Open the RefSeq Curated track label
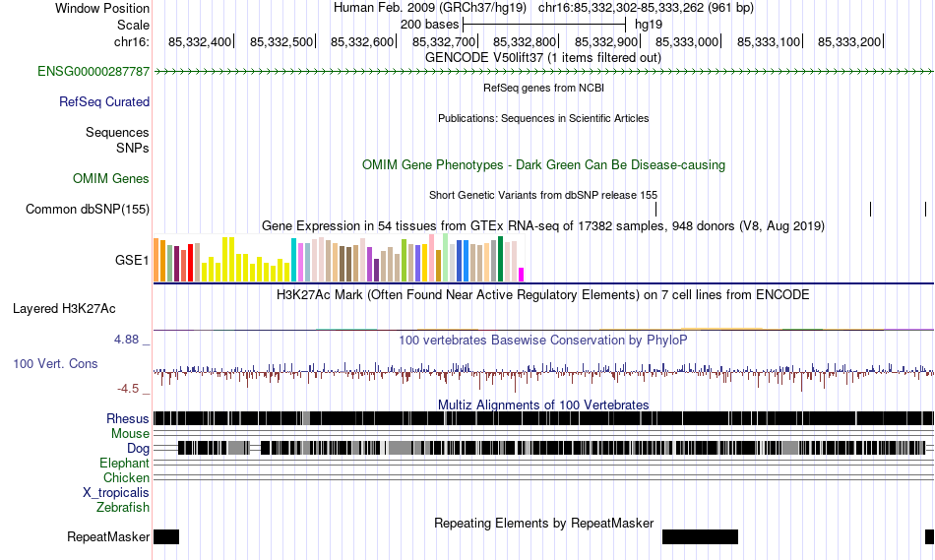 click(x=103, y=102)
